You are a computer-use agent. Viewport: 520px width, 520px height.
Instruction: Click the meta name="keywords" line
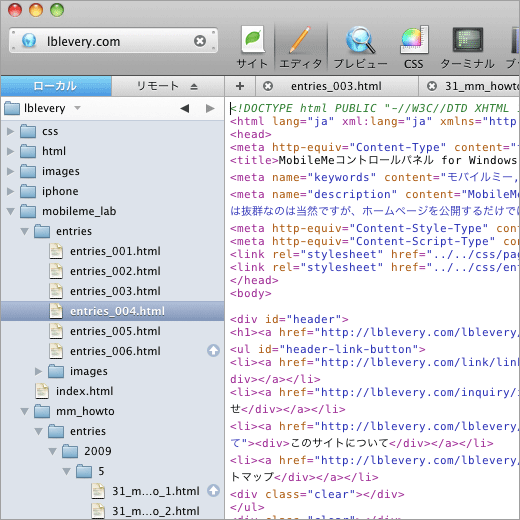click(374, 177)
